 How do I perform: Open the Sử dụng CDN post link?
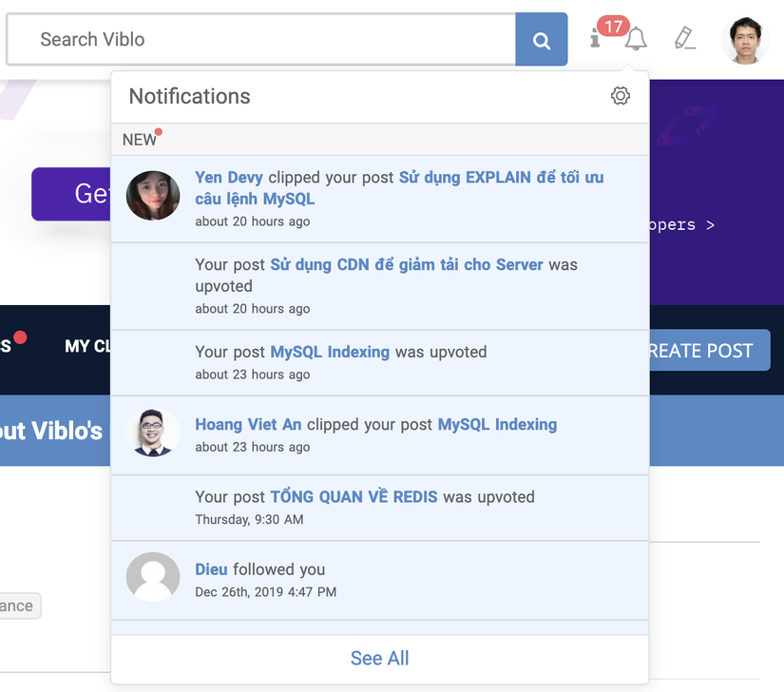pos(407,264)
